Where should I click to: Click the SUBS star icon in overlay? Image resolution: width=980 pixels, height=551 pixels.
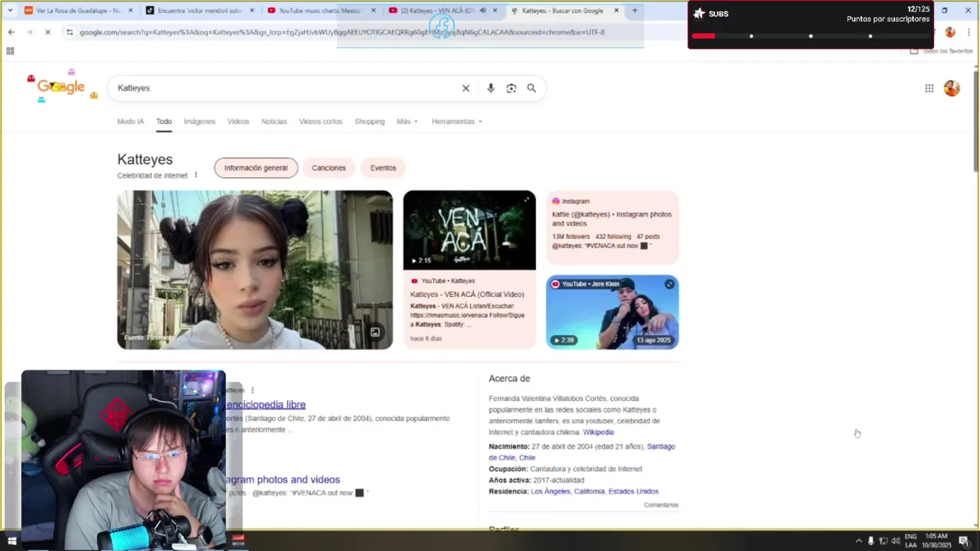tap(698, 14)
